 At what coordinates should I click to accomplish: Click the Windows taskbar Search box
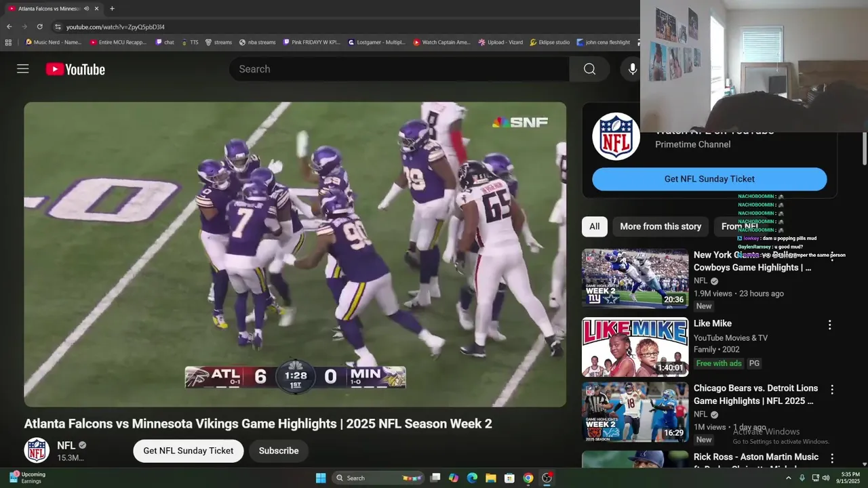pyautogui.click(x=379, y=478)
